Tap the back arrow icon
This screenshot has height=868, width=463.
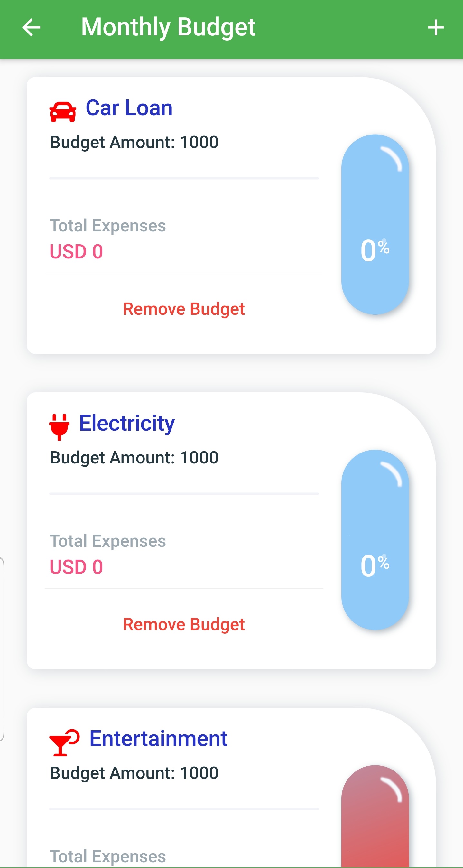coord(31,28)
